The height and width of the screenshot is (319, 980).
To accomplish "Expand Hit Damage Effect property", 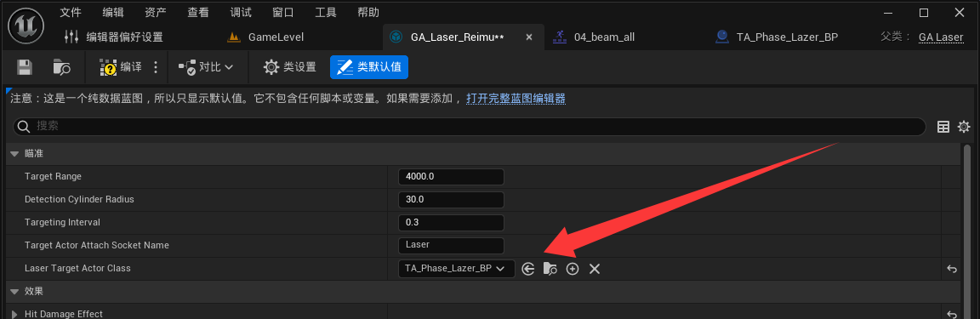I will (x=14, y=314).
